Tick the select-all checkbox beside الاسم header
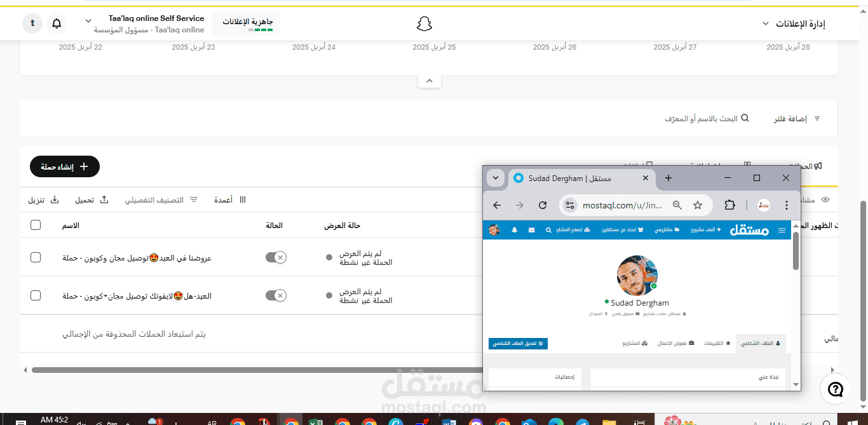This screenshot has width=868, height=425. pos(36,225)
